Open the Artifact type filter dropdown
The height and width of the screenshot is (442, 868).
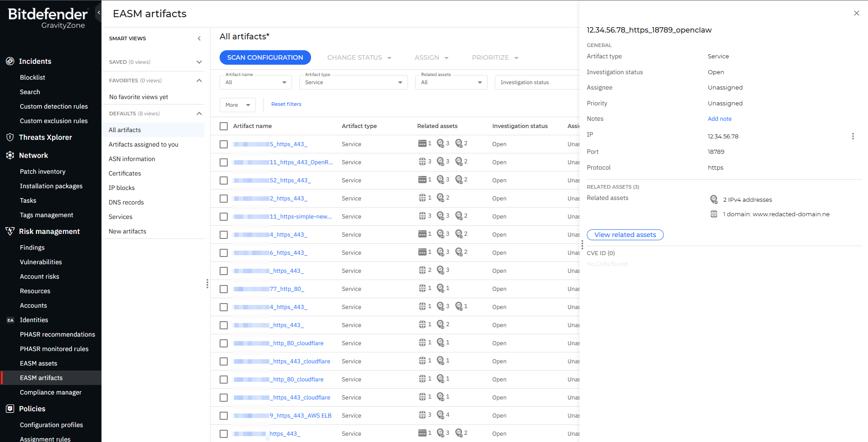(x=353, y=82)
